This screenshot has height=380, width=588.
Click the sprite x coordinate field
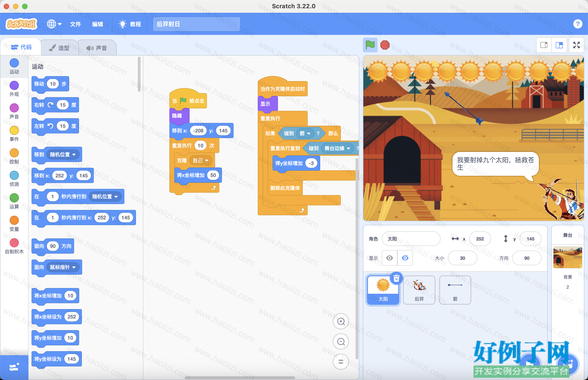pos(480,239)
